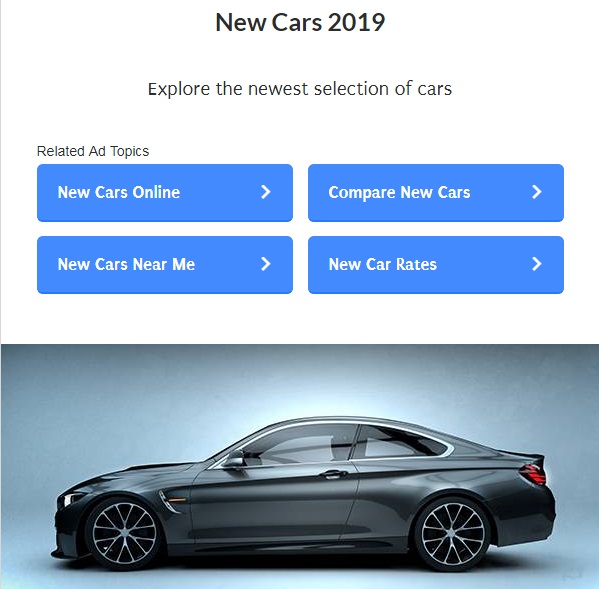Click the car's front side vent
The height and width of the screenshot is (589, 599).
pos(171,501)
